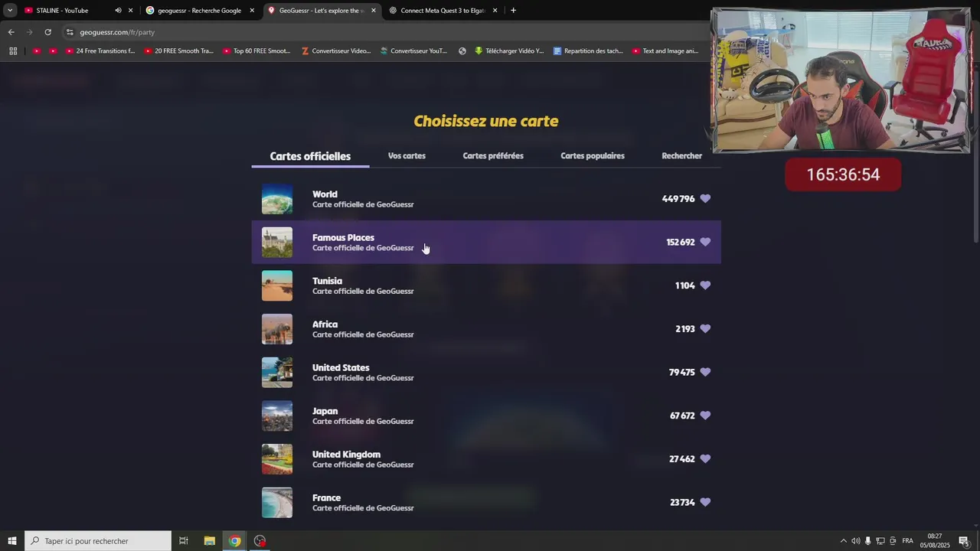The height and width of the screenshot is (551, 980).
Task: Expand the Chrome tab search dropdown
Action: pos(10,11)
